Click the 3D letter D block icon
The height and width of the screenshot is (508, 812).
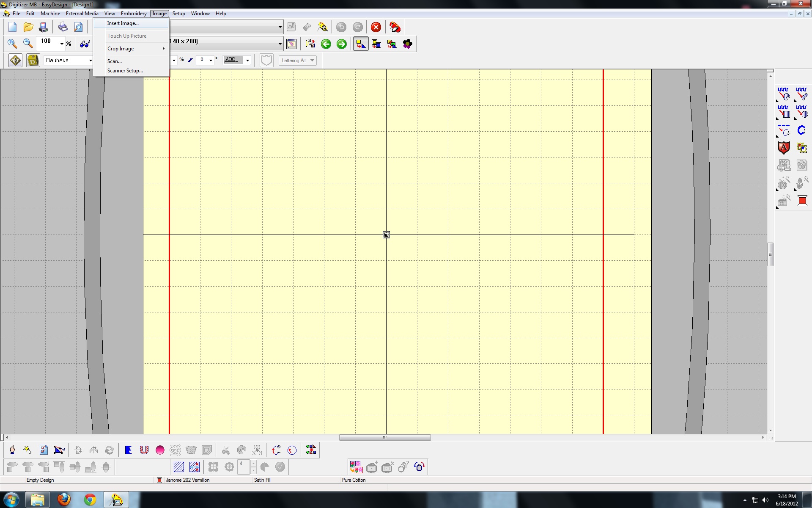[33, 61]
